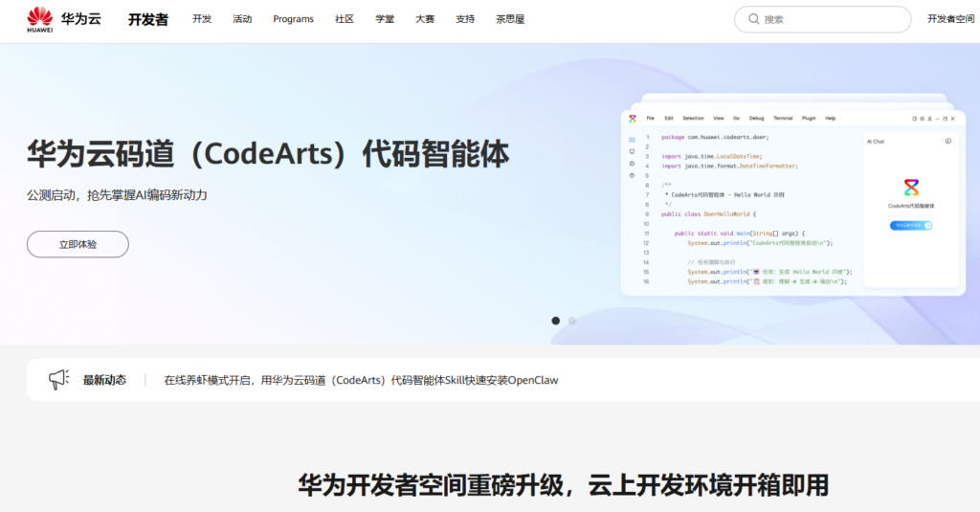Open the 学堂 menu
980x512 pixels.
tap(385, 19)
